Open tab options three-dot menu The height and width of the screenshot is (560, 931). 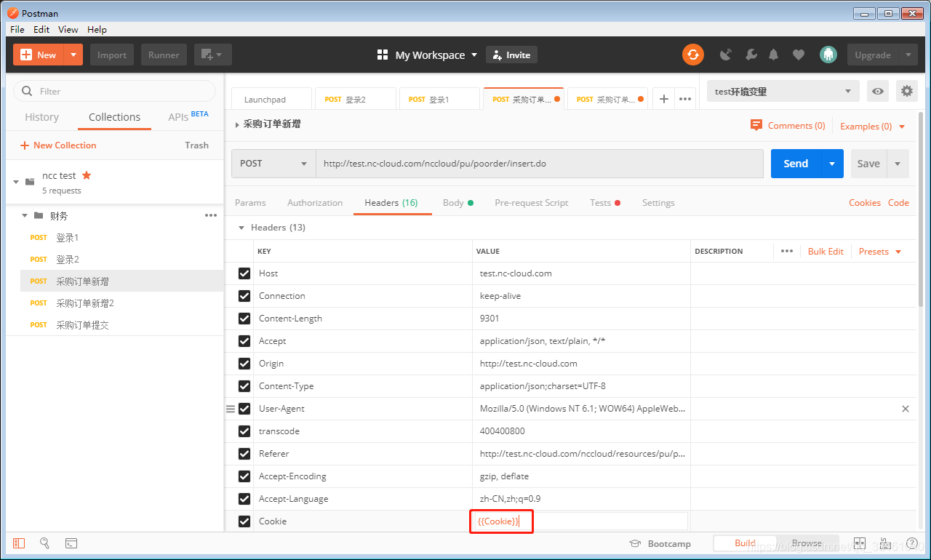[684, 99]
